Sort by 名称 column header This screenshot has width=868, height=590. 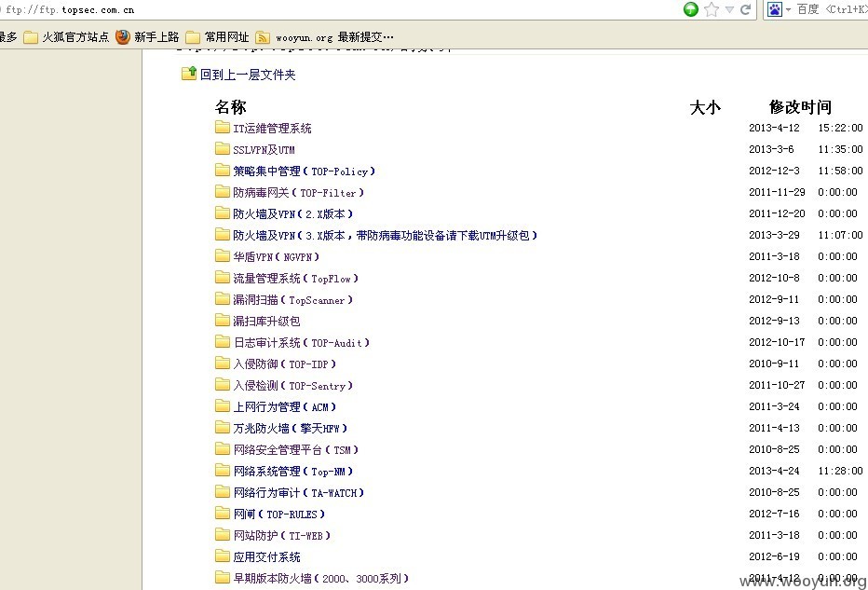(x=230, y=107)
